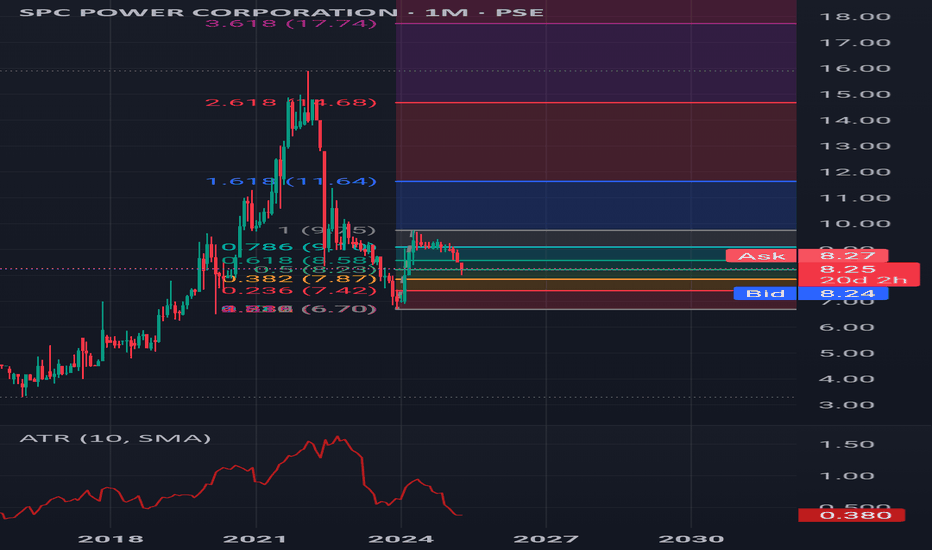Image resolution: width=932 pixels, height=550 pixels.
Task: Click the 20d 2h countdown label
Action: [x=863, y=280]
